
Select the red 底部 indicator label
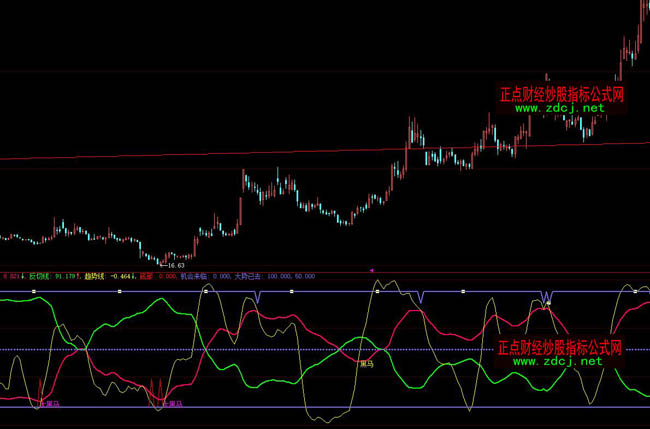click(149, 275)
